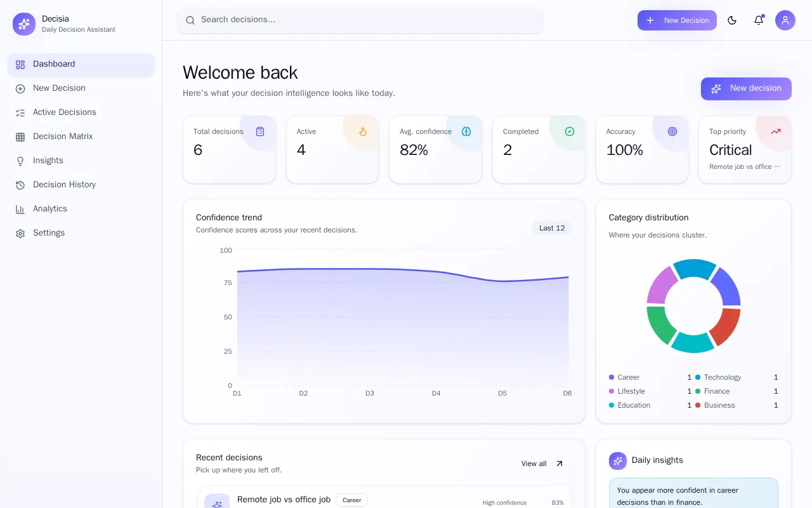
Task: Click the sparkle icon beside Daily insights
Action: click(x=618, y=461)
